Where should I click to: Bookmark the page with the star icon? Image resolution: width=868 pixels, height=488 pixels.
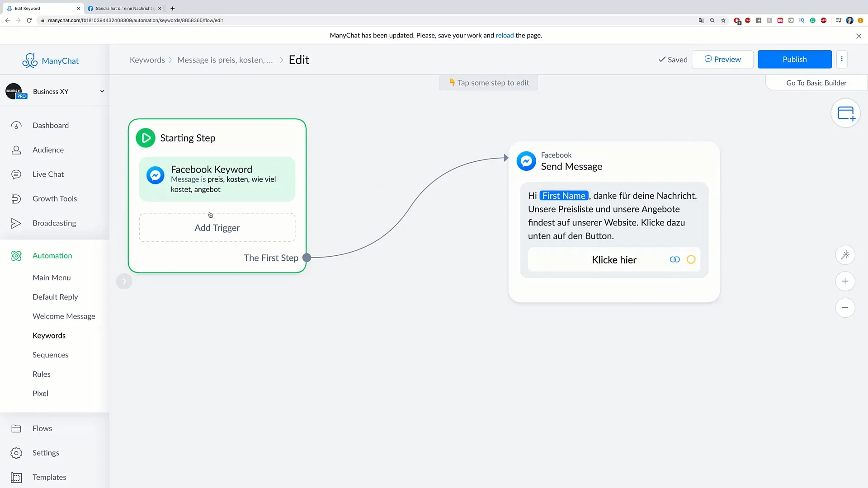pyautogui.click(x=723, y=20)
